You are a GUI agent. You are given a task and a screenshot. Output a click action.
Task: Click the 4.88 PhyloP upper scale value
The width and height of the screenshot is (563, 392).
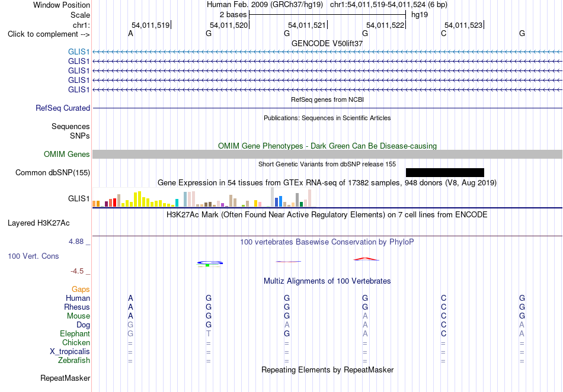[x=76, y=242]
